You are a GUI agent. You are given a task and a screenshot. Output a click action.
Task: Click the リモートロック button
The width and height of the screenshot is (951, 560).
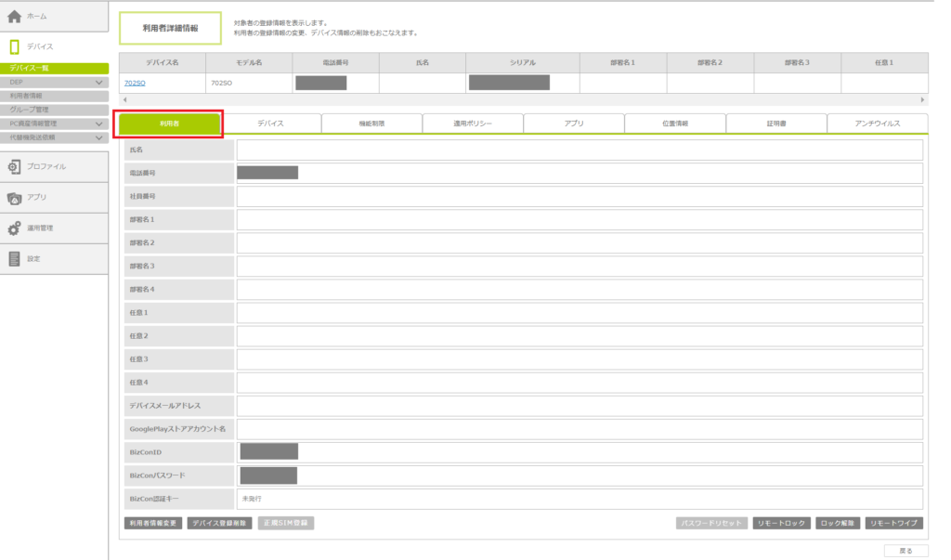[780, 523]
